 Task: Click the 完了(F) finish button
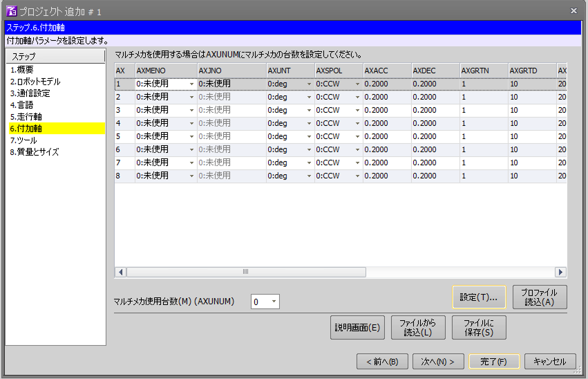pyautogui.click(x=494, y=362)
